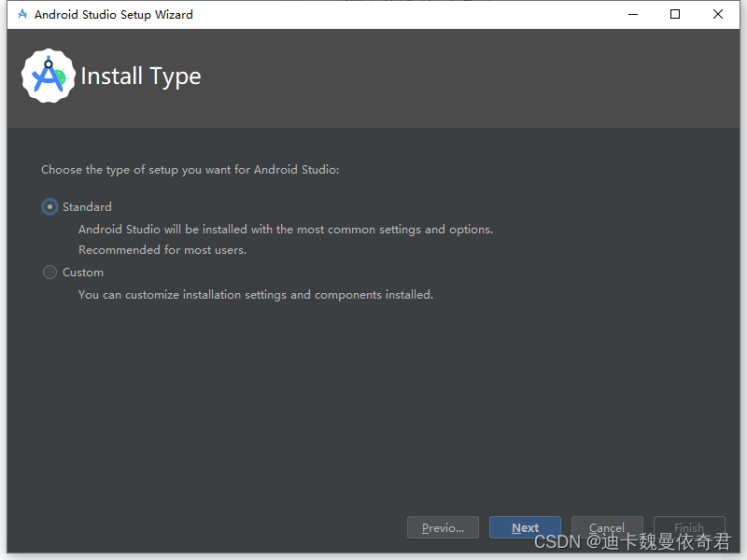Click the "Recommended for most users." text
747x560 pixels.
pyautogui.click(x=162, y=250)
